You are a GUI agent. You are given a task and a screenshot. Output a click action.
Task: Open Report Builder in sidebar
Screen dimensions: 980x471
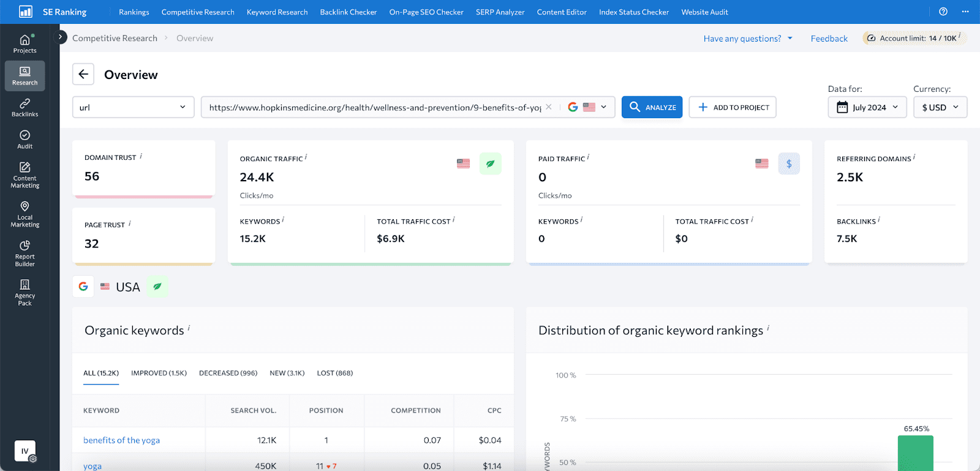click(24, 254)
